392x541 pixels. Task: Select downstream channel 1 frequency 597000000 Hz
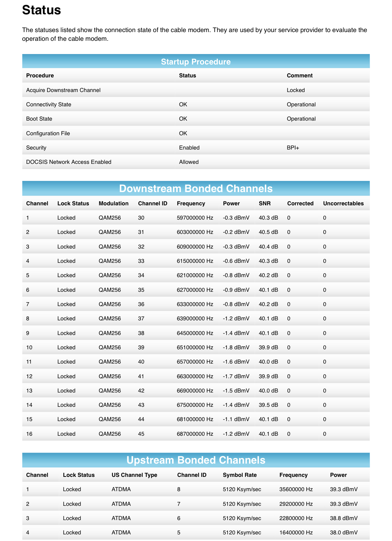(194, 218)
